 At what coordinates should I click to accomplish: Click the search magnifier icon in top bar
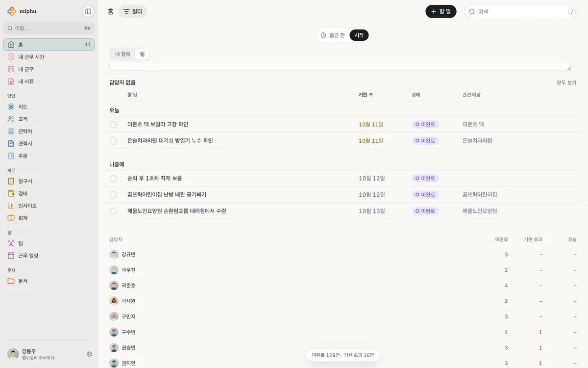click(472, 11)
